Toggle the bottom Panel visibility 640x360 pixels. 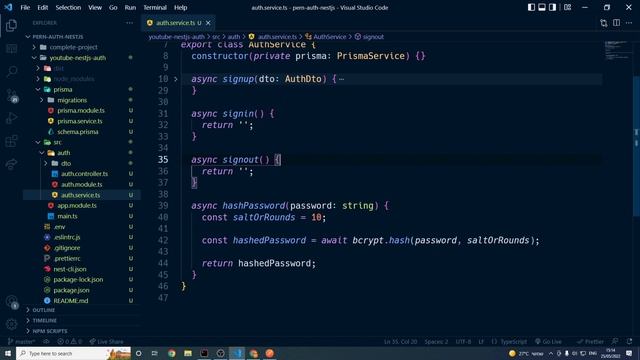coord(542,7)
